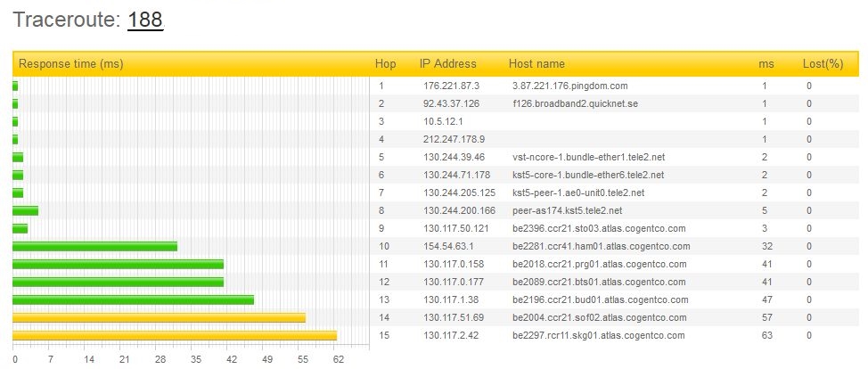Viewport: 868px width, 369px height.
Task: Select host be2196.ccr21.bud01.atlas.cogentco.com
Action: pyautogui.click(x=601, y=299)
